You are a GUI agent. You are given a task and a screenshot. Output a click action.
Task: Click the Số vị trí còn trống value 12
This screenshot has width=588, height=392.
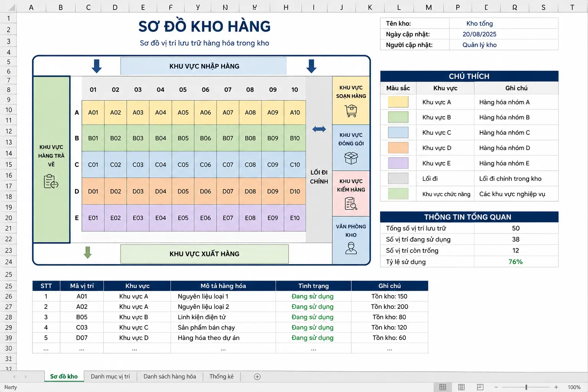516,250
